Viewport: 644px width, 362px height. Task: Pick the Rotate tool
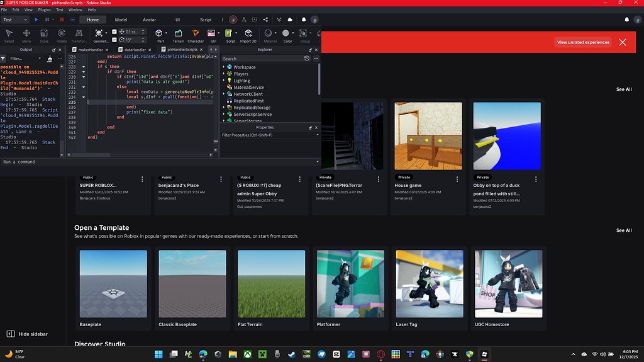point(61,35)
